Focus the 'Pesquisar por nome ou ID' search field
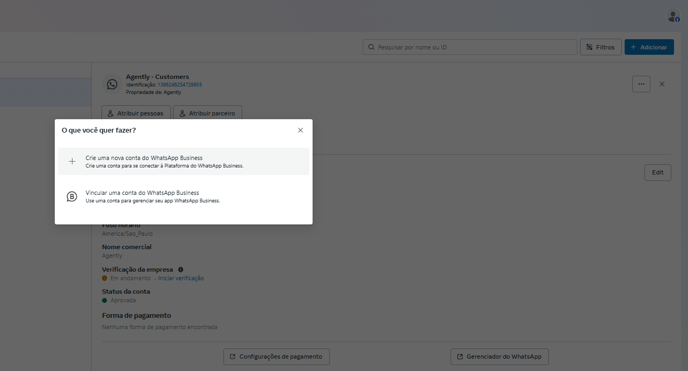The height and width of the screenshot is (371, 688). (x=469, y=47)
